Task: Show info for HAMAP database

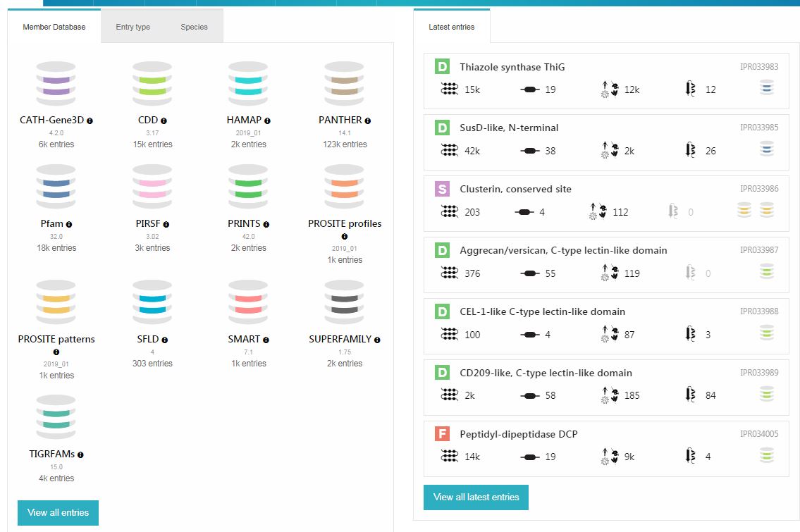Action: [267, 121]
